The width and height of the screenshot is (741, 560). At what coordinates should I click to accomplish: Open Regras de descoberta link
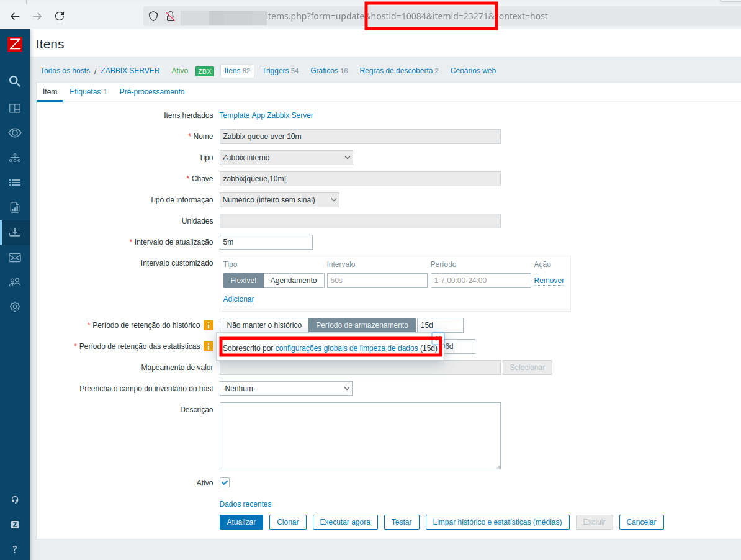point(399,70)
